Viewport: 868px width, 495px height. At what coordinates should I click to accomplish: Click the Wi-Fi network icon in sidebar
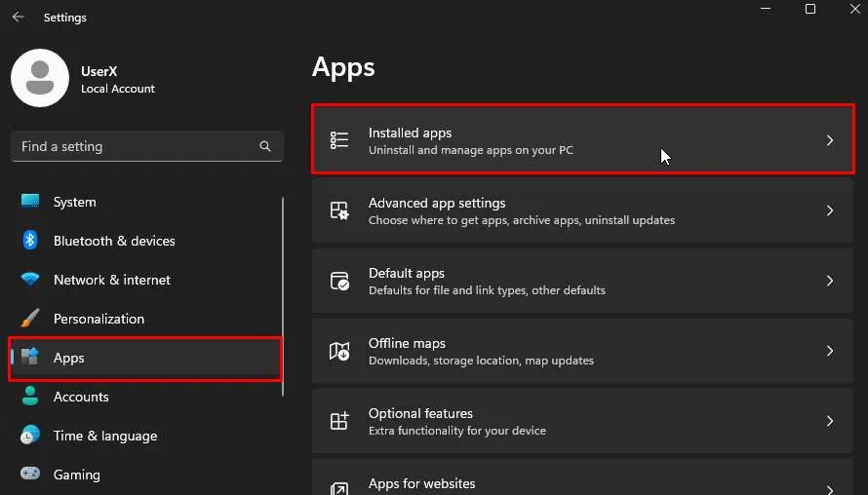coord(30,280)
